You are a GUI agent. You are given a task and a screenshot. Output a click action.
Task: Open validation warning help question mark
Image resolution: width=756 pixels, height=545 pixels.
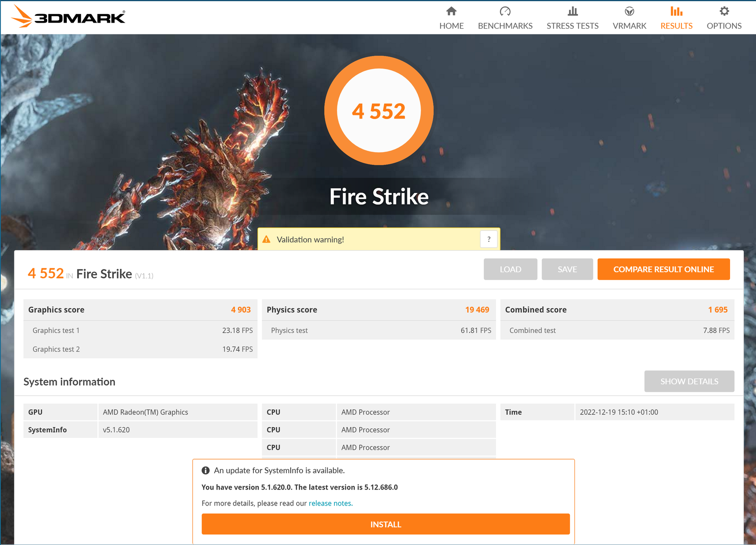(489, 239)
